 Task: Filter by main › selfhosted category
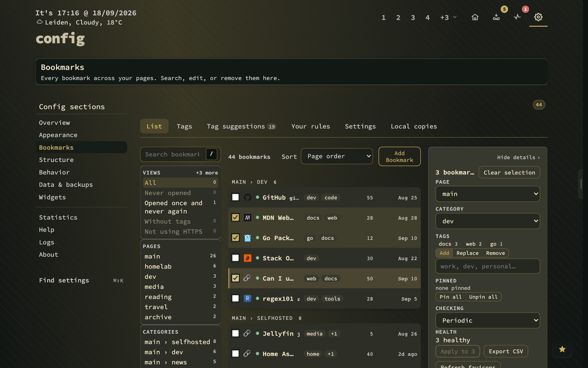click(x=180, y=342)
